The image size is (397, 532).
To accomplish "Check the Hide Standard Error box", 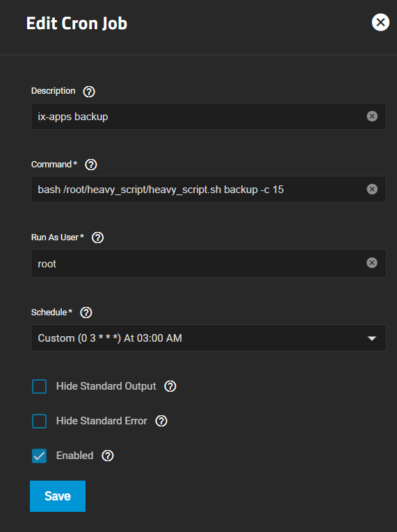I will tap(40, 421).
